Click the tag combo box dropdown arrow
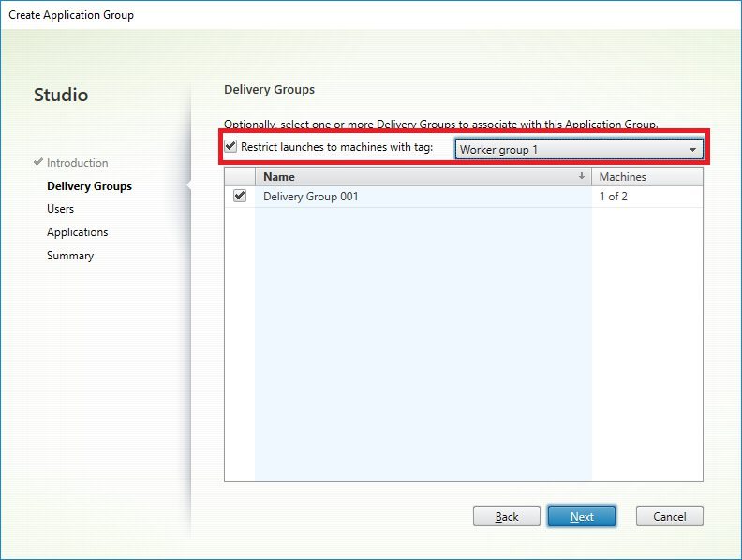Screen dimensions: 742x560 point(692,150)
